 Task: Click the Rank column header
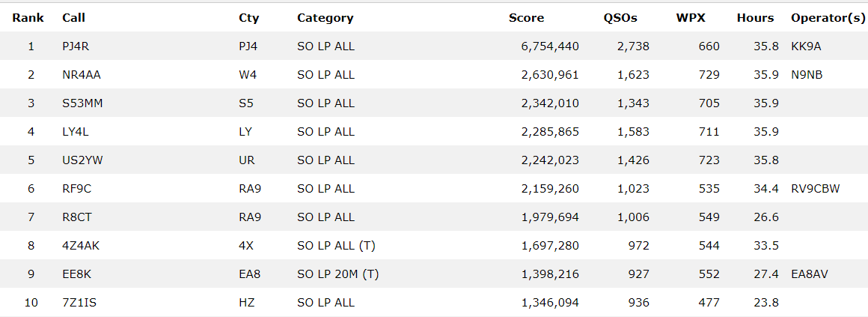point(28,18)
